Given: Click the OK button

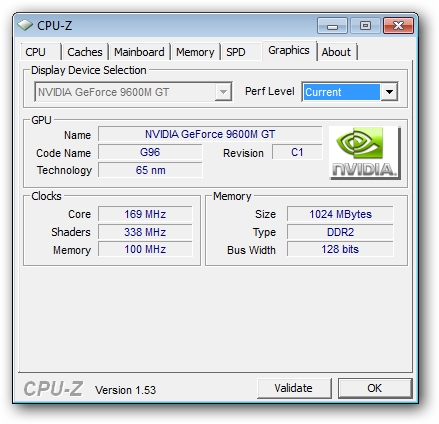Looking at the screenshot, I should tap(375, 388).
